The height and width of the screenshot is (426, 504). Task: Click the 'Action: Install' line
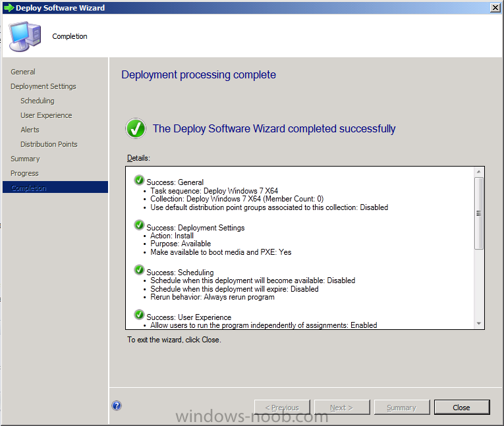(x=172, y=236)
